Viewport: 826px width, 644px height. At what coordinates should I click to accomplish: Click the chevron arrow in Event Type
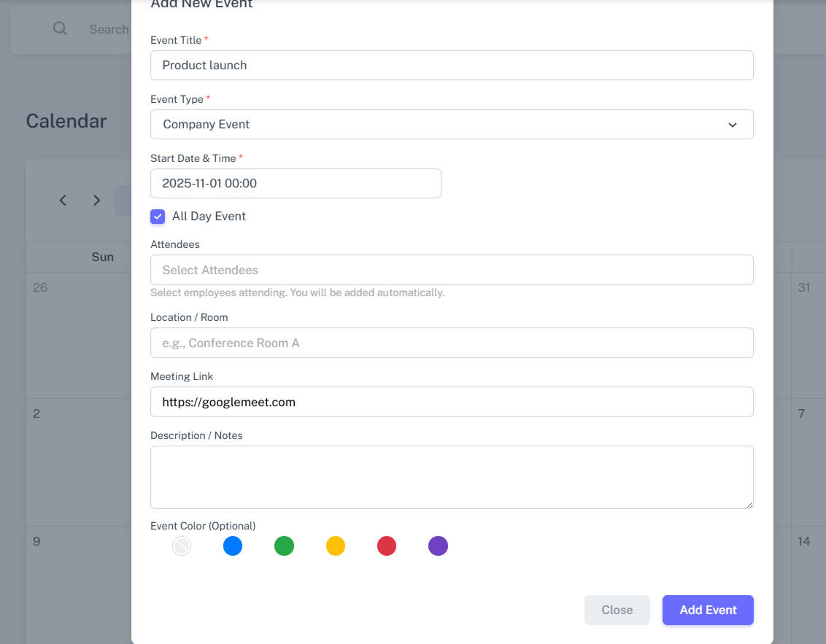pos(733,125)
